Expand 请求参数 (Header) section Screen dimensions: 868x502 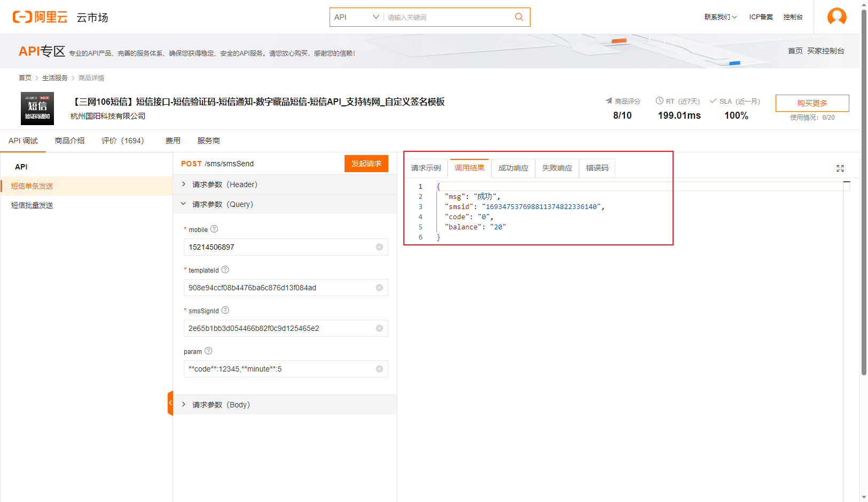[285, 184]
